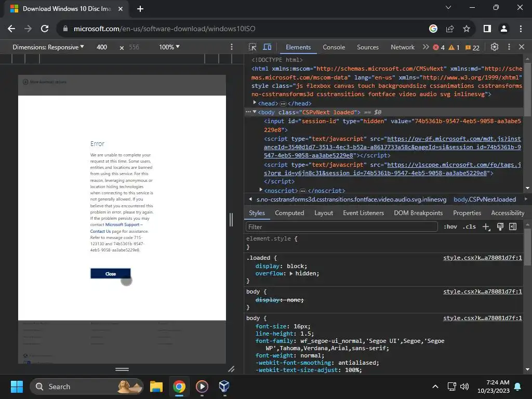Bookmark page with the star icon
This screenshot has height=399, width=532.
pyautogui.click(x=467, y=29)
